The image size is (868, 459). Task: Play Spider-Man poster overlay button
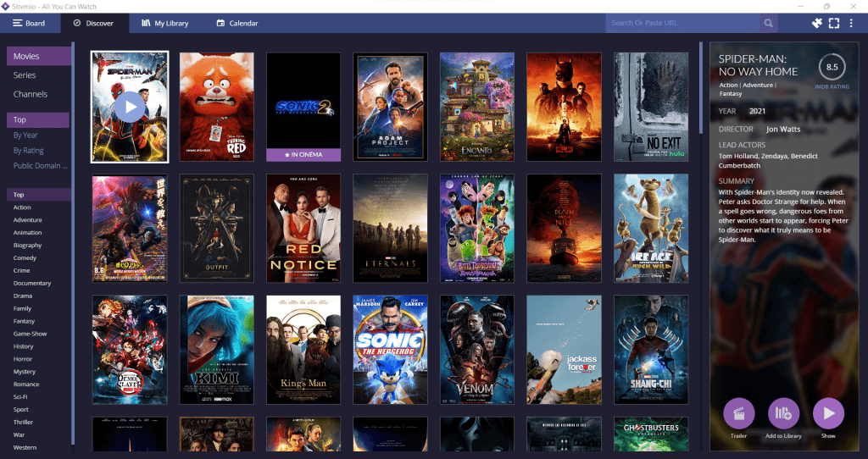click(130, 108)
